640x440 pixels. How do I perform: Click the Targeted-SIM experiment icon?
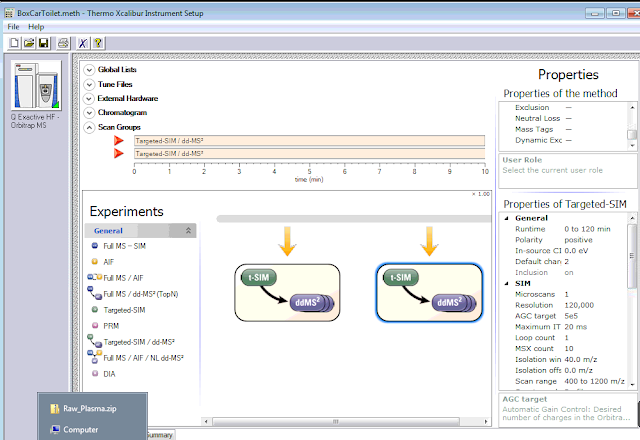click(x=95, y=310)
